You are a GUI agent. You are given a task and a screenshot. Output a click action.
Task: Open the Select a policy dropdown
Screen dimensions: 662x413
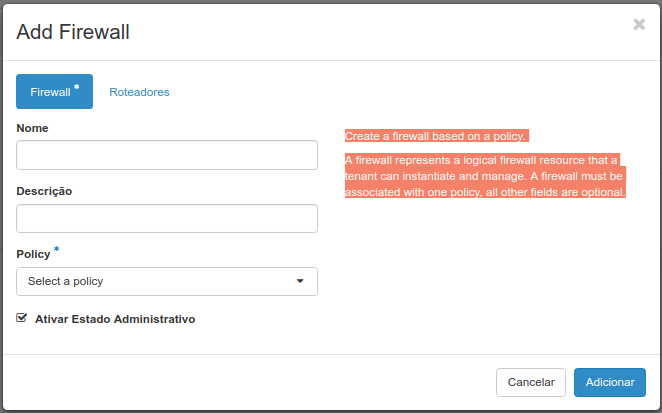pyautogui.click(x=167, y=281)
